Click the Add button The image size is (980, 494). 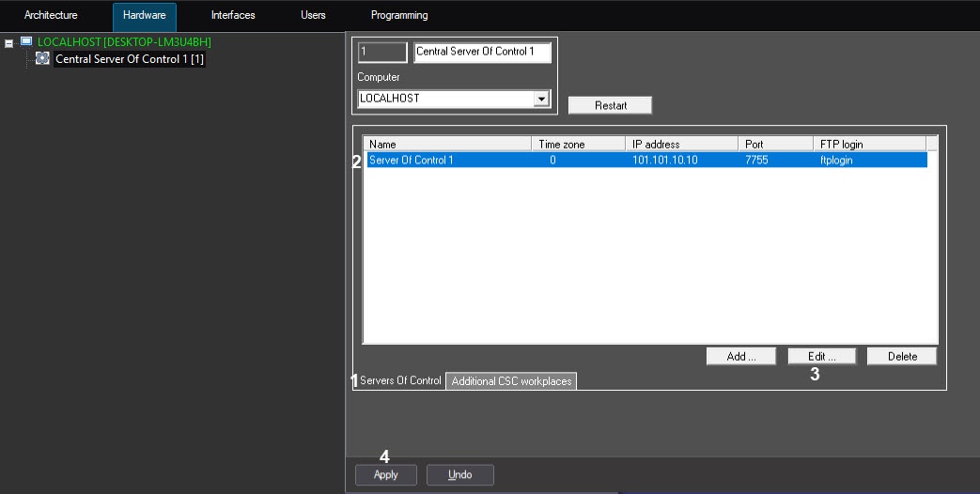coord(741,357)
